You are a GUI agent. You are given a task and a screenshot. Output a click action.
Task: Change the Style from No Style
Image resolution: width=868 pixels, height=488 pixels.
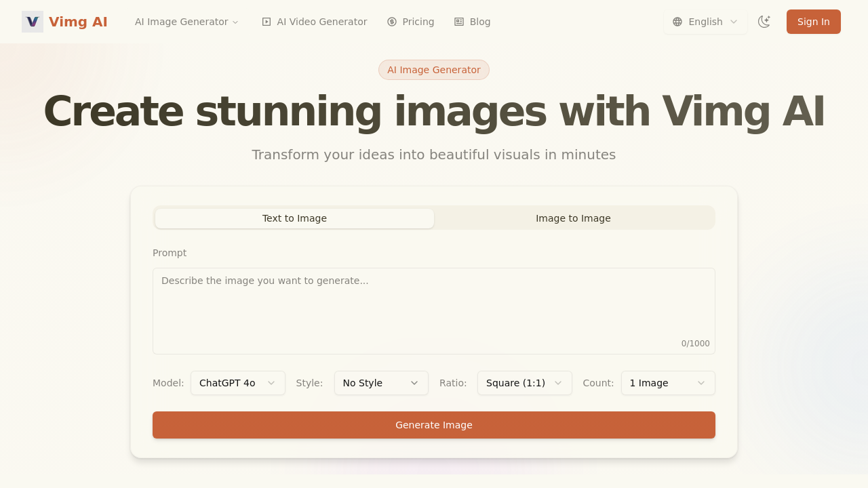click(381, 383)
